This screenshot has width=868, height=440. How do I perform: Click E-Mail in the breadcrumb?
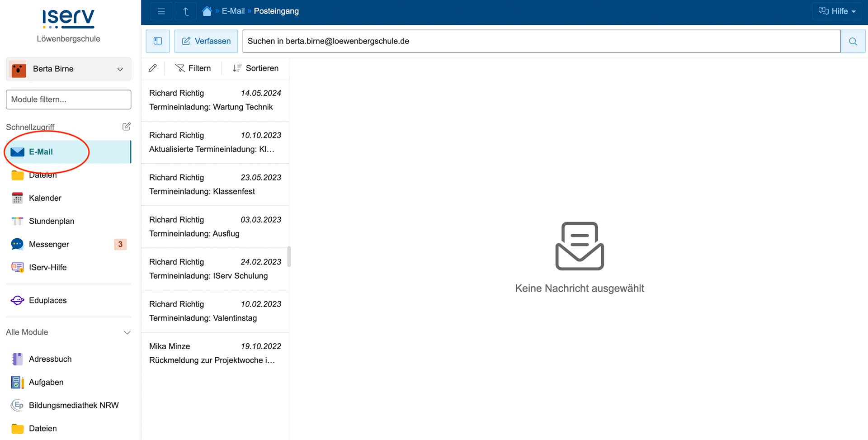point(233,11)
